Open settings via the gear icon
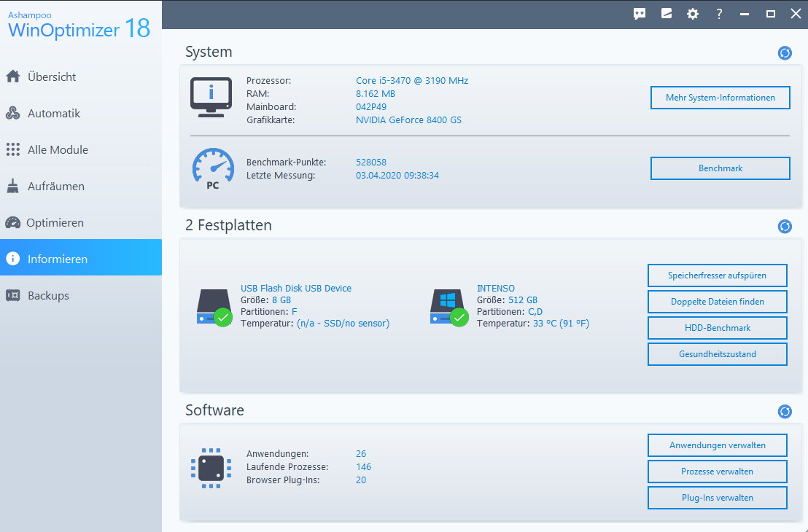808x532 pixels. 693,14
